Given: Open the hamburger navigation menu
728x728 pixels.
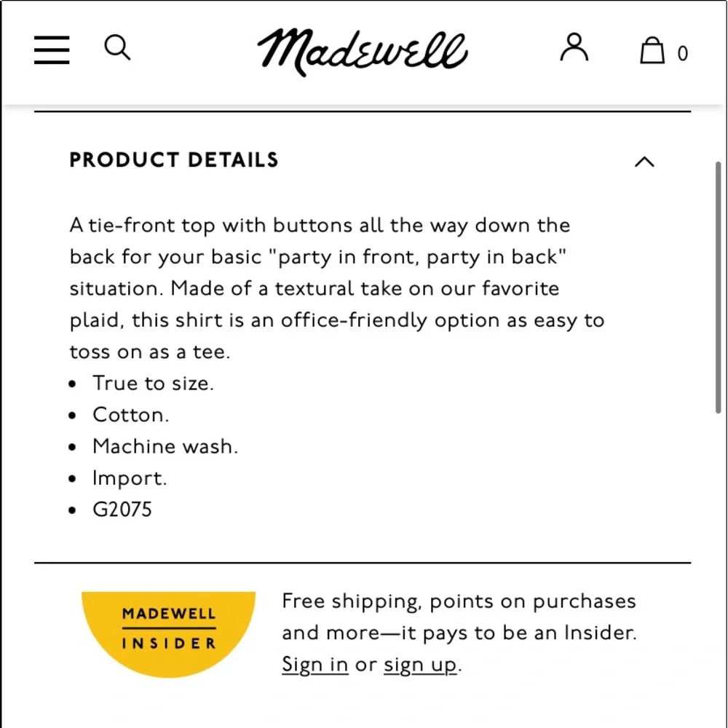Looking at the screenshot, I should pyautogui.click(x=52, y=50).
